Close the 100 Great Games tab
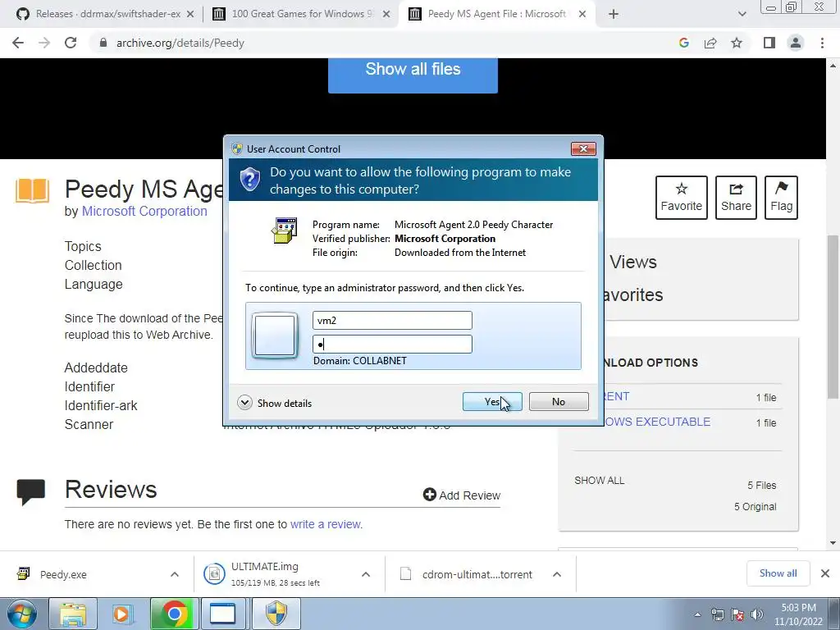Image resolution: width=840 pixels, height=630 pixels. pyautogui.click(x=386, y=14)
